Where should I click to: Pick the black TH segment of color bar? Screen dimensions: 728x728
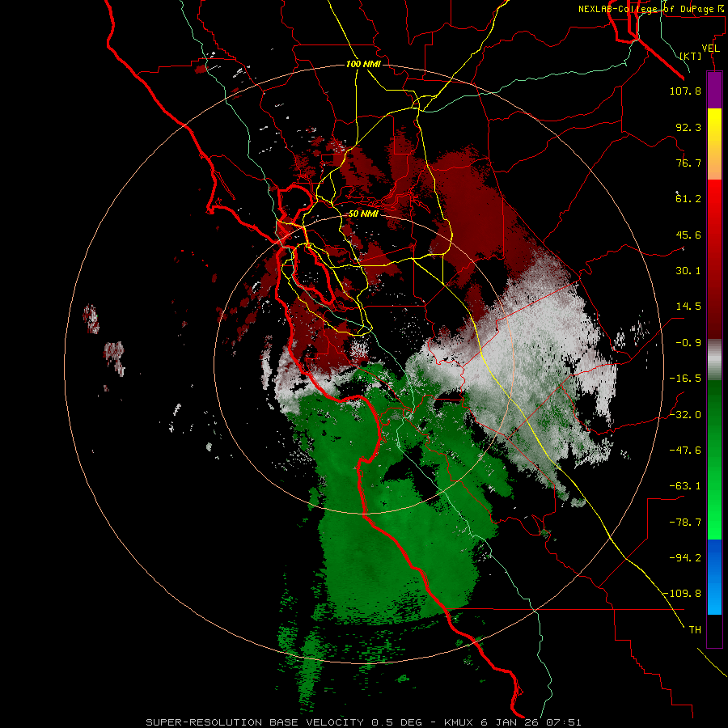point(714,631)
